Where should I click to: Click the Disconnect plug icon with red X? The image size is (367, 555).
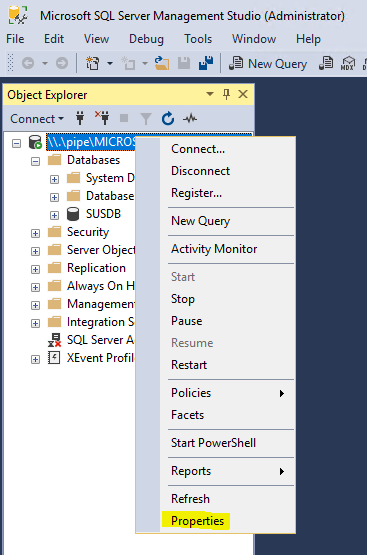(102, 118)
